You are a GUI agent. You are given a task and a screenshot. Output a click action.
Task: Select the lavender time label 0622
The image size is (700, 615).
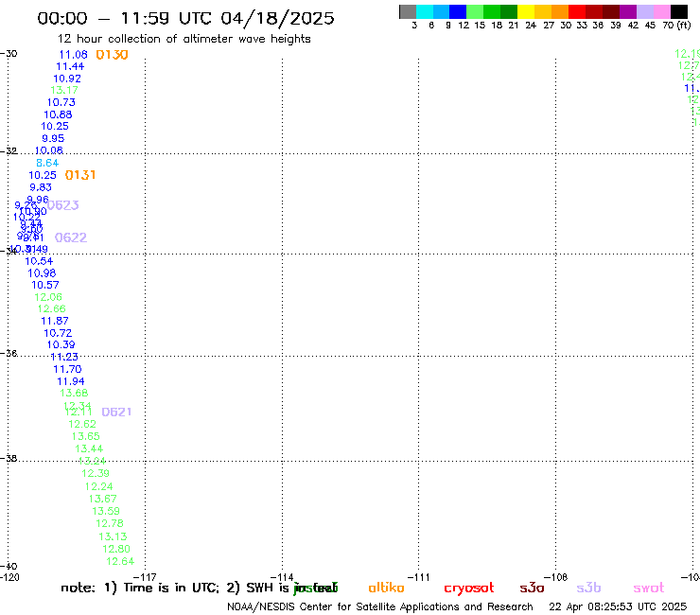(x=71, y=237)
